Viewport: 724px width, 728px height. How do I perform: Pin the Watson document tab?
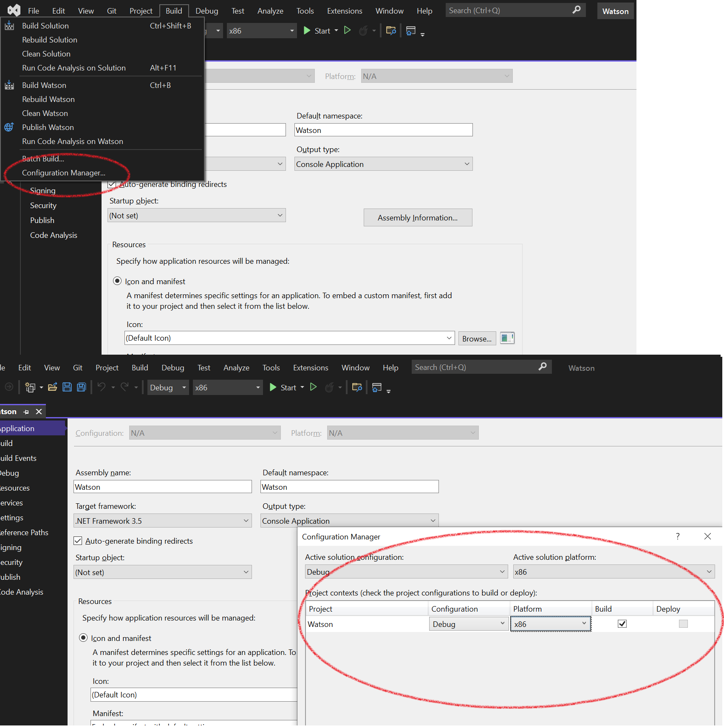[26, 412]
